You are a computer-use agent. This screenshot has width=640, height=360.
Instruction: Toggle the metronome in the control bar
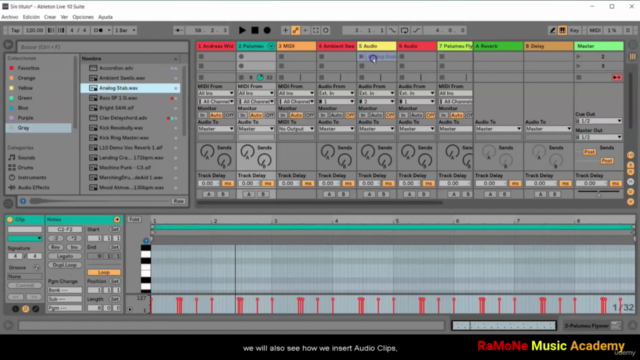coord(98,30)
